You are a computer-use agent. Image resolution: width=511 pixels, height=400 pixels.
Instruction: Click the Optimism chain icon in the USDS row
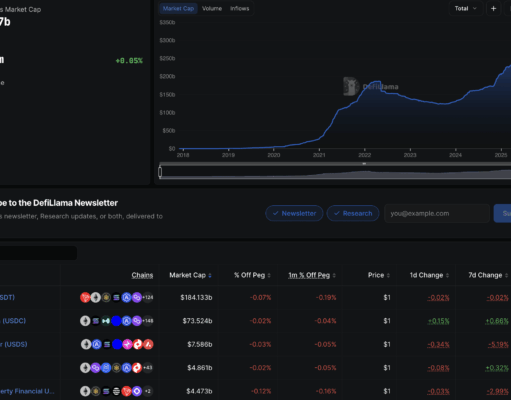tap(138, 344)
